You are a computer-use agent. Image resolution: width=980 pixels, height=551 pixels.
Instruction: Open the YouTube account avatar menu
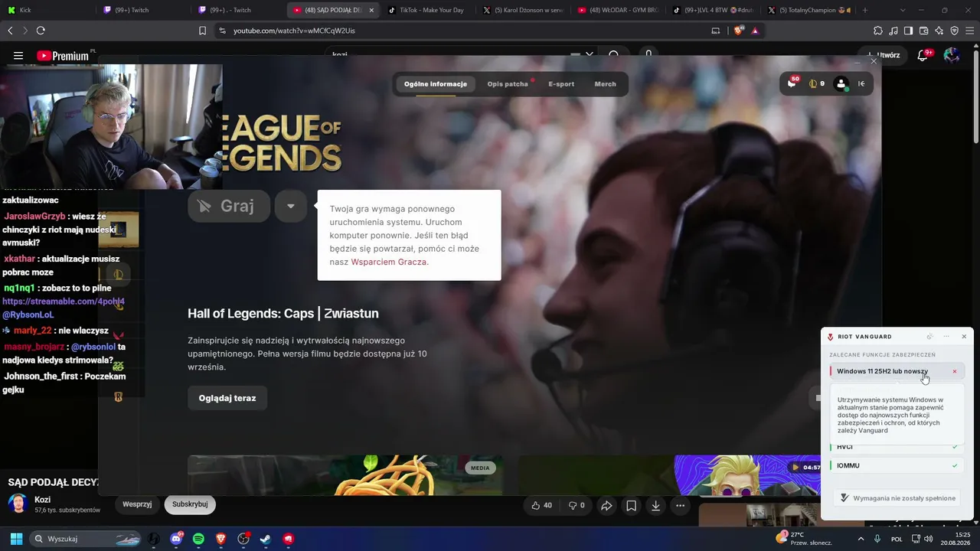pos(952,55)
